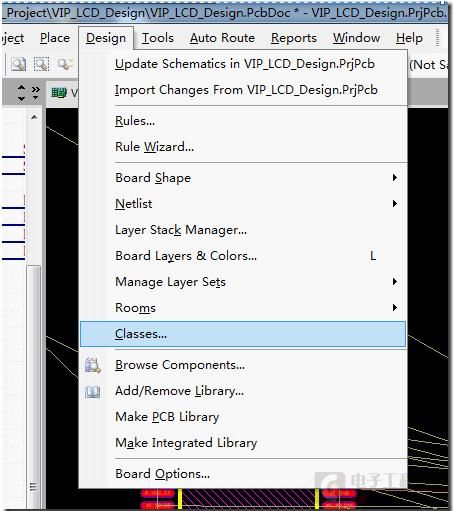Click the green PCB document tab icon
Screen dimensions: 454x511
pyautogui.click(x=59, y=93)
